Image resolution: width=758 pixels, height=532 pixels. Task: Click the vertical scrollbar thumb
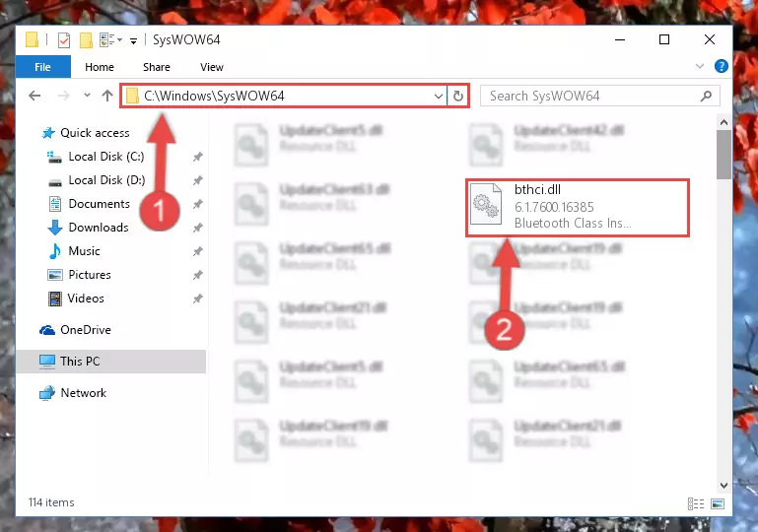pyautogui.click(x=724, y=155)
